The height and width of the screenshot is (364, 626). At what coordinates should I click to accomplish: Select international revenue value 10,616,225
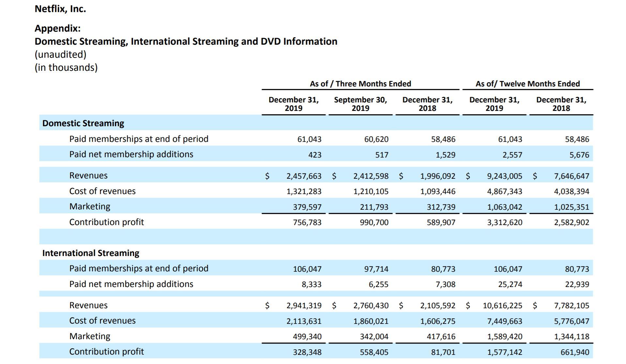[502, 306]
